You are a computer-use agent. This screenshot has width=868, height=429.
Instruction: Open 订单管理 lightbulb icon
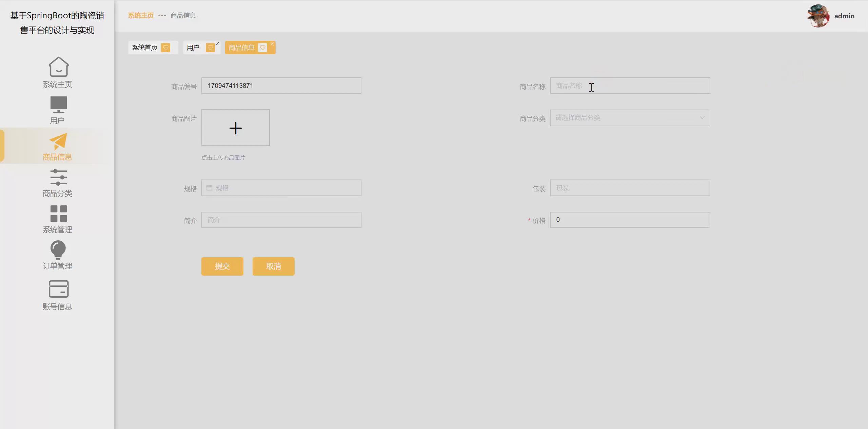(58, 250)
